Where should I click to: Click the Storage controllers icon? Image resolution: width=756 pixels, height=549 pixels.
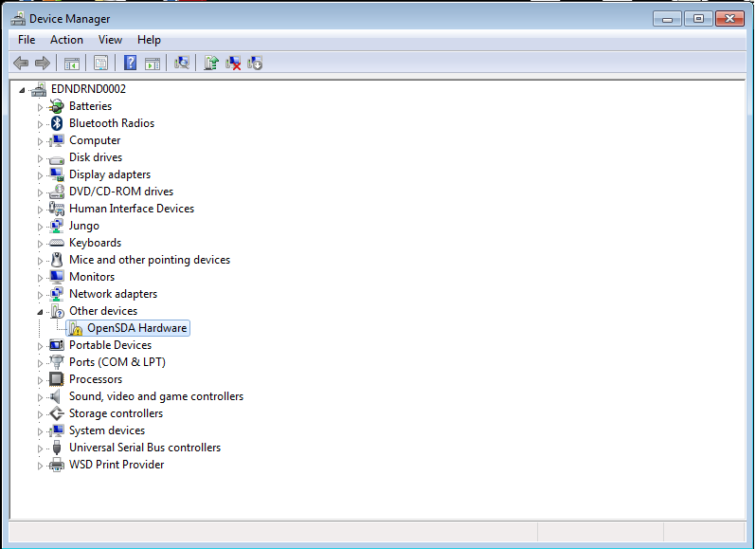click(57, 413)
